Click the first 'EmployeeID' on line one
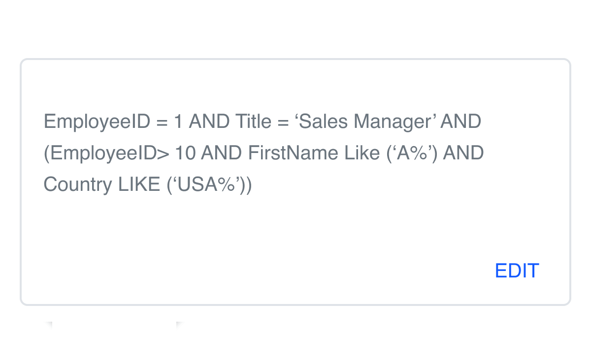The height and width of the screenshot is (364, 591). [97, 121]
